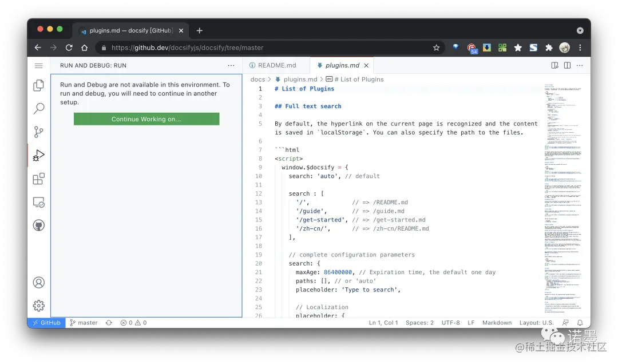Viewport: 618px width, 364px height.
Task: Open the Search view in activity bar
Action: click(39, 108)
